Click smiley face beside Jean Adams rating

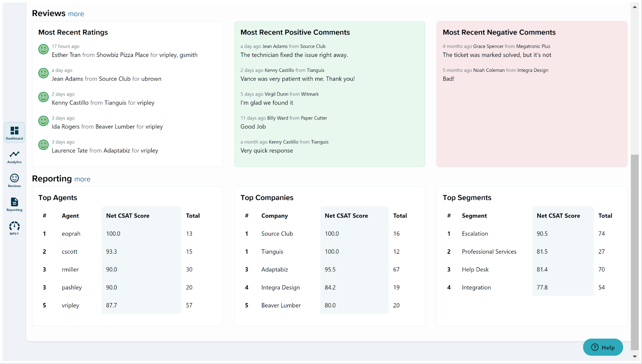[43, 73]
